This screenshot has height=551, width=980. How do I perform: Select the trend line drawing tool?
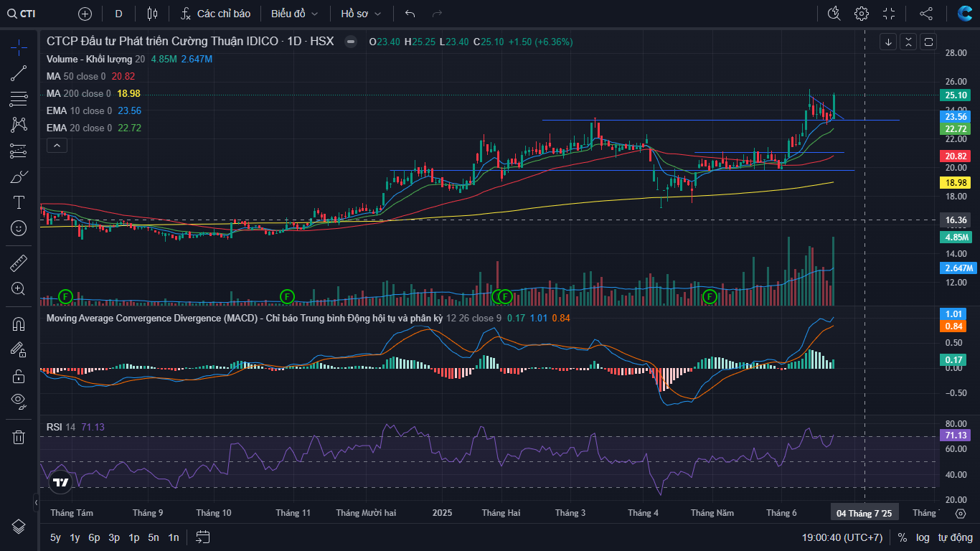click(x=19, y=72)
